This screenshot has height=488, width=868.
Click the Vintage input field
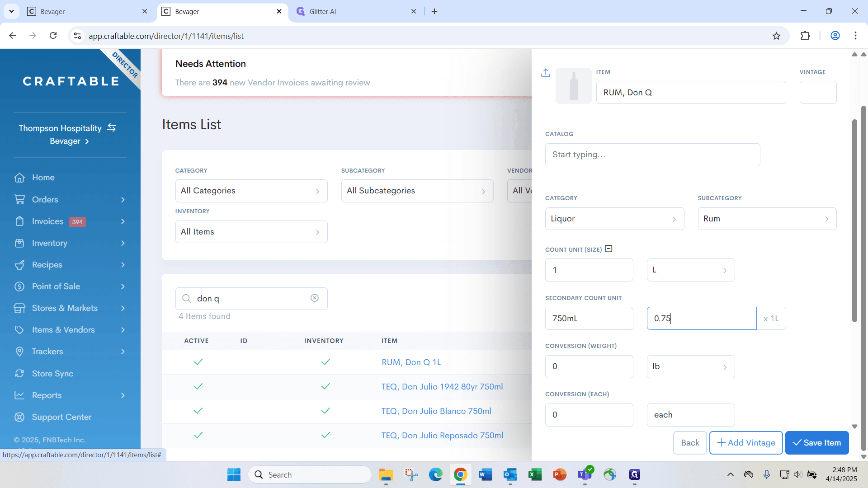(818, 93)
